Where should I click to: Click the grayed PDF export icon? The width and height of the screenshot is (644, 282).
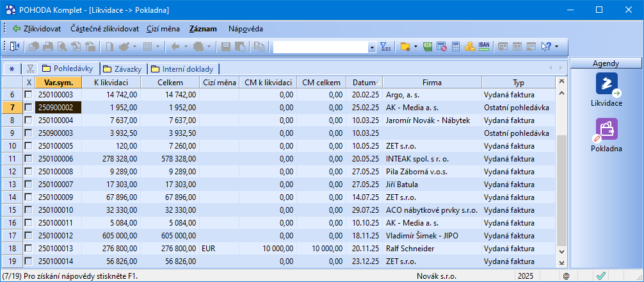point(76,47)
